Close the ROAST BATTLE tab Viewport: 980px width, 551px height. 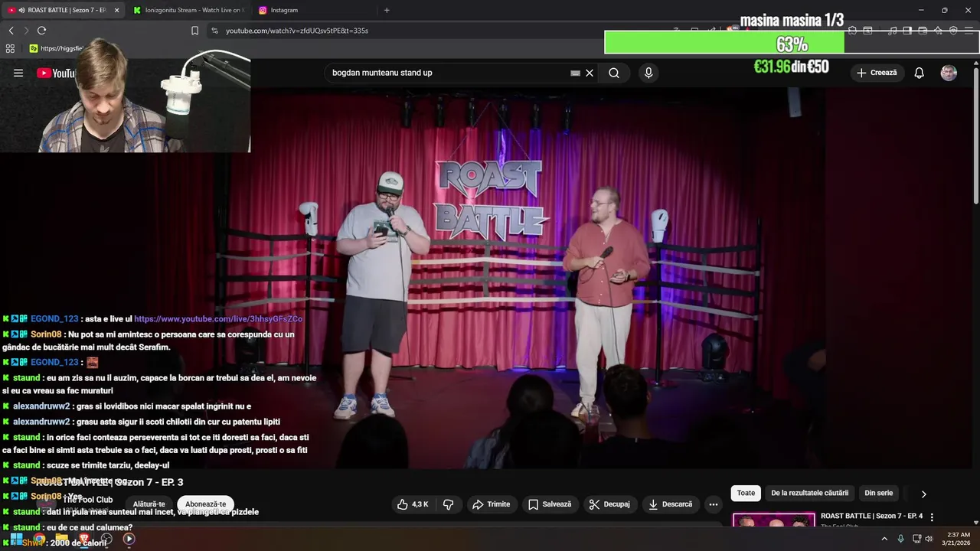click(x=116, y=10)
